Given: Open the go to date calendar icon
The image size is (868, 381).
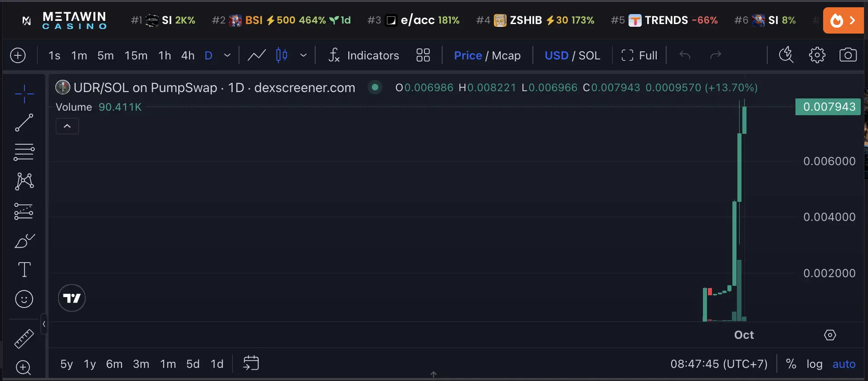Looking at the screenshot, I should point(251,363).
